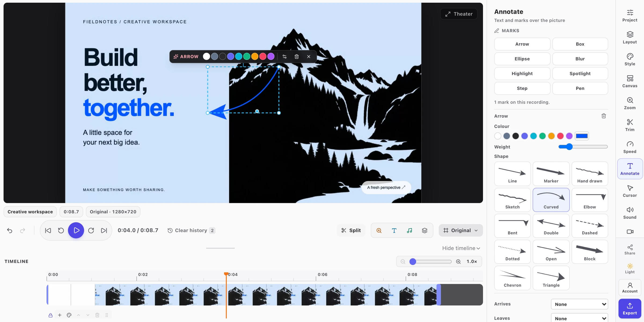Viewport: 644px width, 322px height.
Task: Collapse with Hide timeline chevron
Action: pyautogui.click(x=461, y=248)
